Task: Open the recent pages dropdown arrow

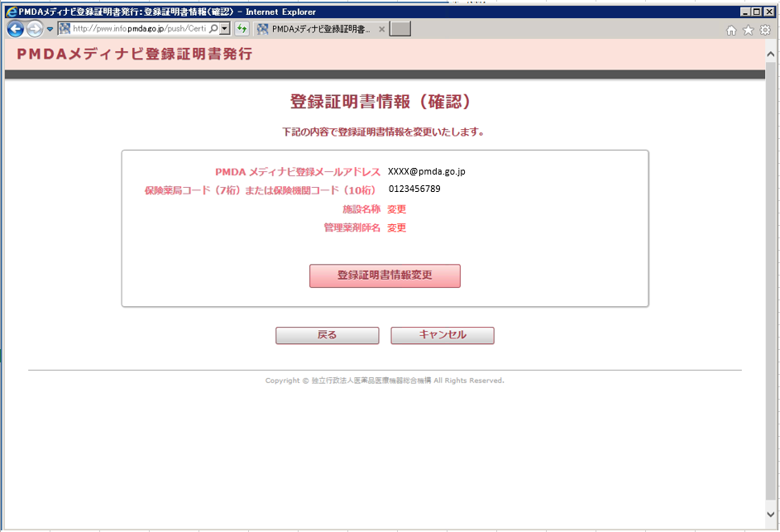Action: (50, 29)
